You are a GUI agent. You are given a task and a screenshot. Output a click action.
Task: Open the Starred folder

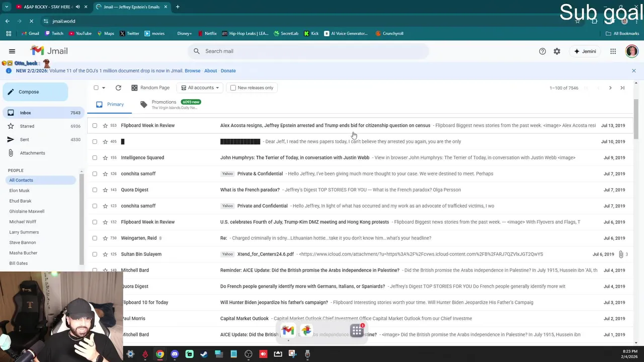click(43, 126)
